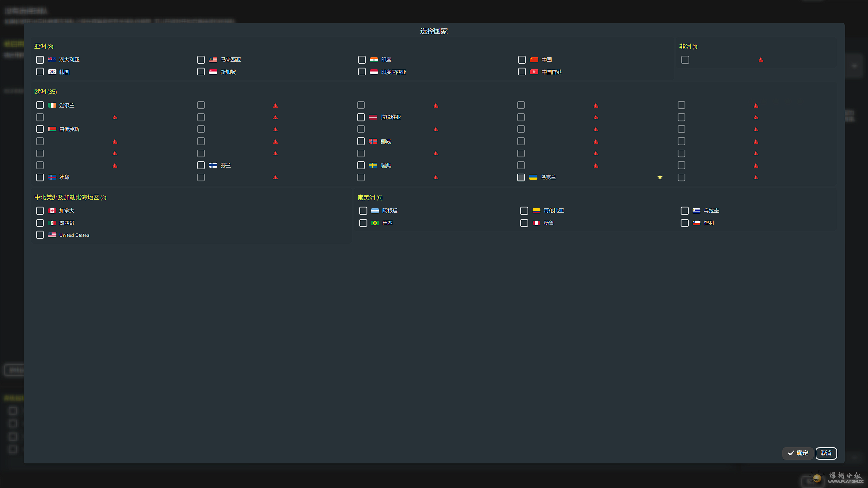Click the India flag icon
The width and height of the screenshot is (868, 488).
tap(374, 60)
